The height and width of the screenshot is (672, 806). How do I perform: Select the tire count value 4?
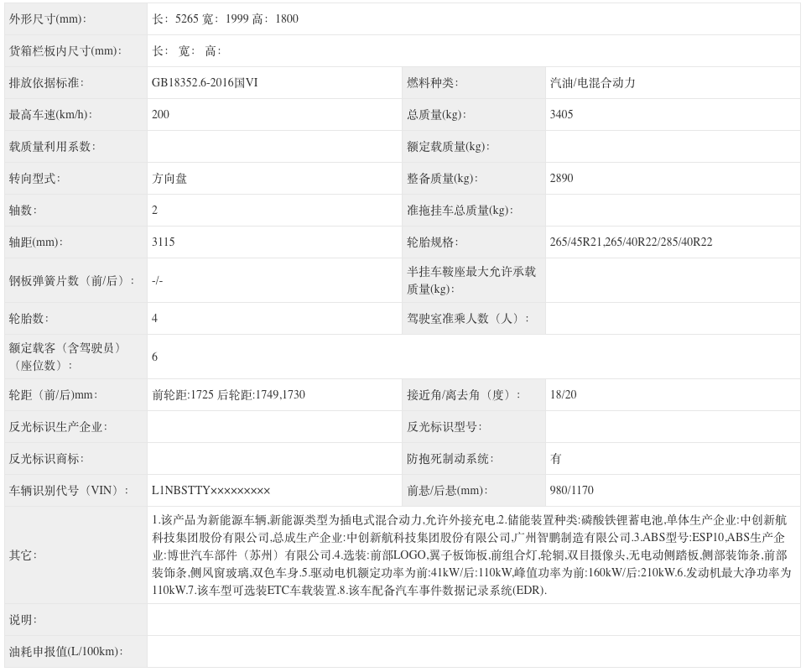[x=153, y=319]
